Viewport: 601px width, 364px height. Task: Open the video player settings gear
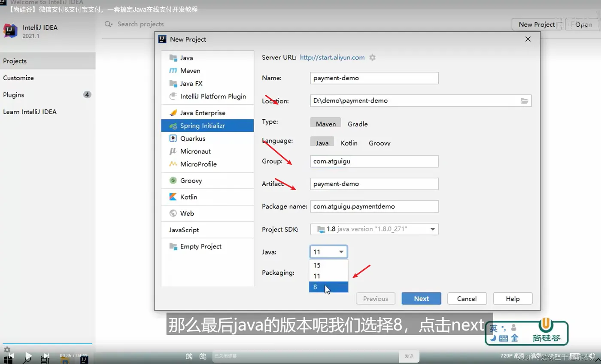point(7,350)
